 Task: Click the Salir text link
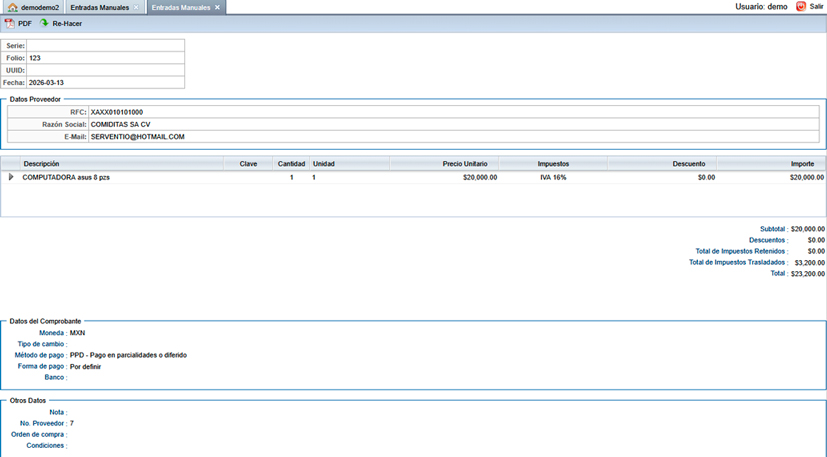[x=816, y=7]
